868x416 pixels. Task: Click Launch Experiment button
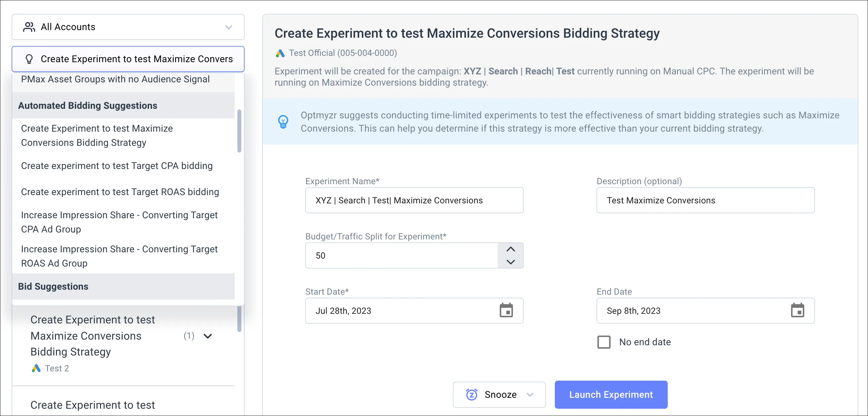pyautogui.click(x=611, y=395)
